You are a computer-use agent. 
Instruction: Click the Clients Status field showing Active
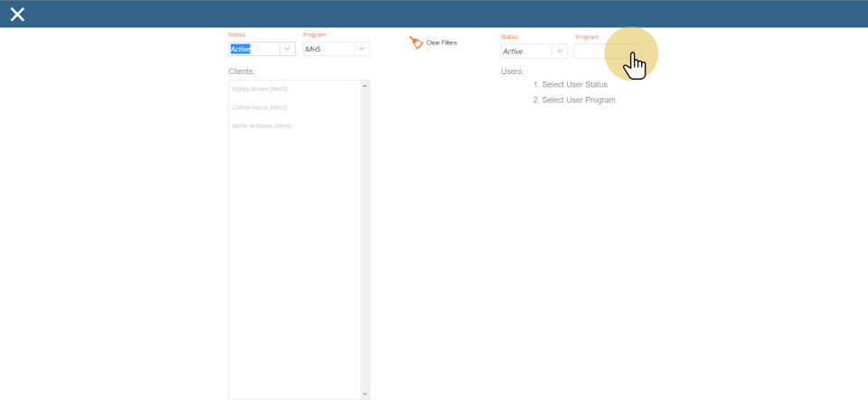253,49
